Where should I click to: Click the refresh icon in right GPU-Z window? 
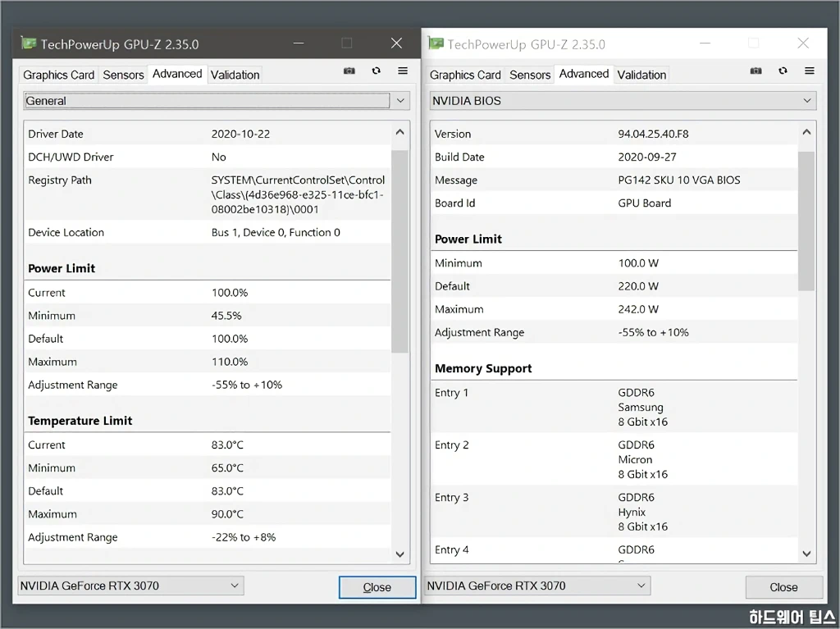tap(783, 71)
